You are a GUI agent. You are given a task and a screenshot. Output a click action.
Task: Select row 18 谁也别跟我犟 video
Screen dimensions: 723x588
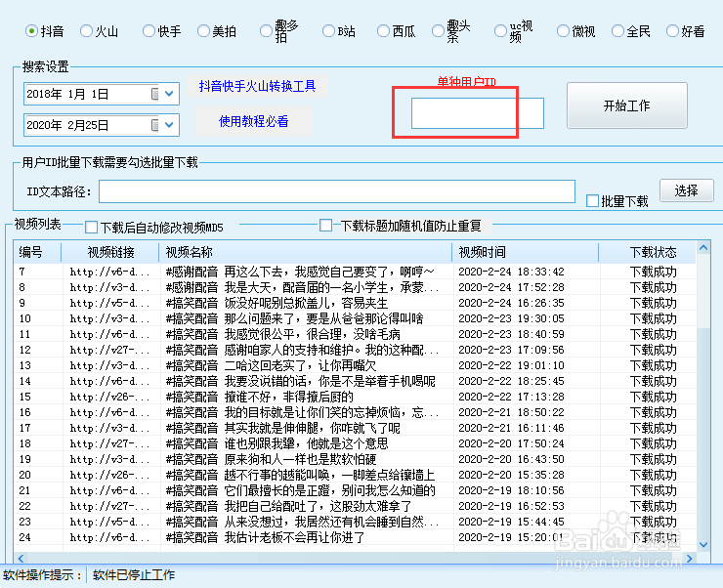click(355, 443)
